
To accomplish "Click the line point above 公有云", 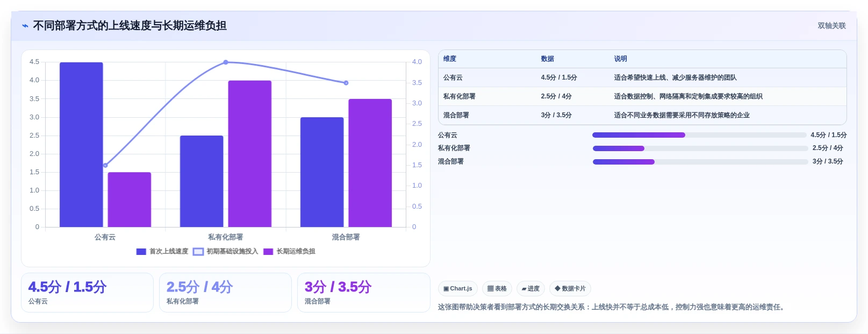I will click(105, 165).
